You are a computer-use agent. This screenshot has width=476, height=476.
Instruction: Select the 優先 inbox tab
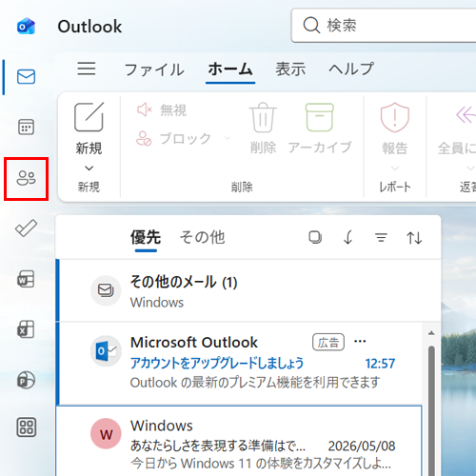tap(146, 237)
